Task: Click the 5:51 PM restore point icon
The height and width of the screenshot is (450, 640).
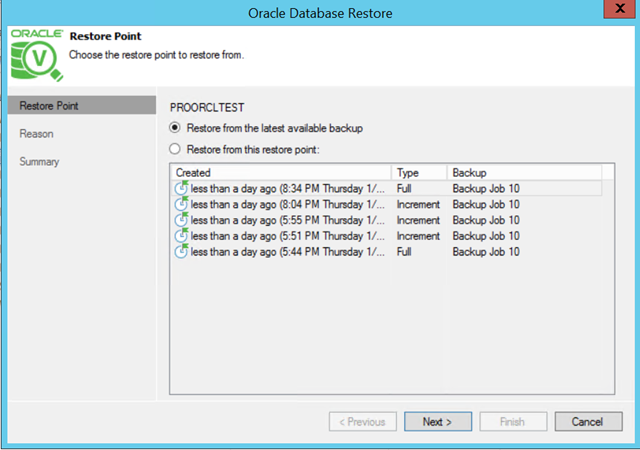Action: (x=182, y=236)
